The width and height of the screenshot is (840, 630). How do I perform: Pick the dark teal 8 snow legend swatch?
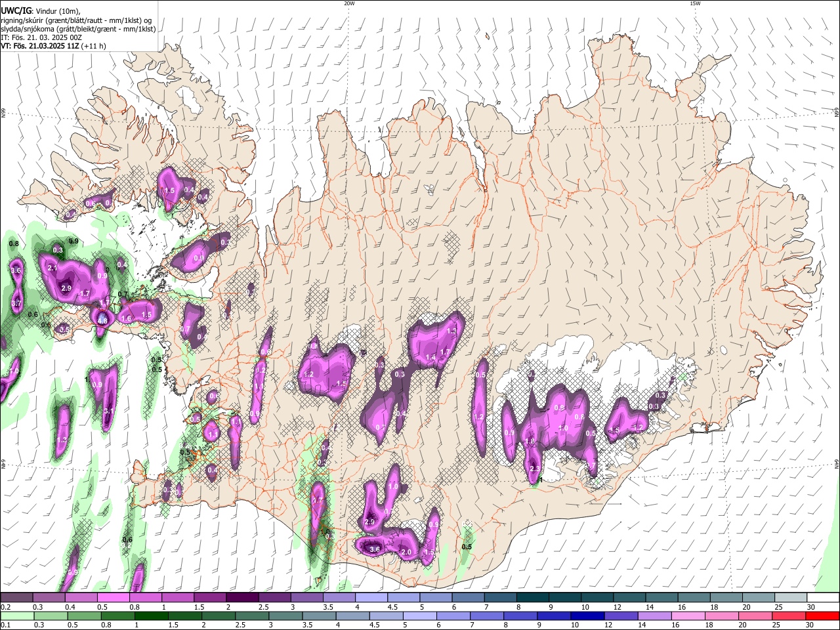533,597
